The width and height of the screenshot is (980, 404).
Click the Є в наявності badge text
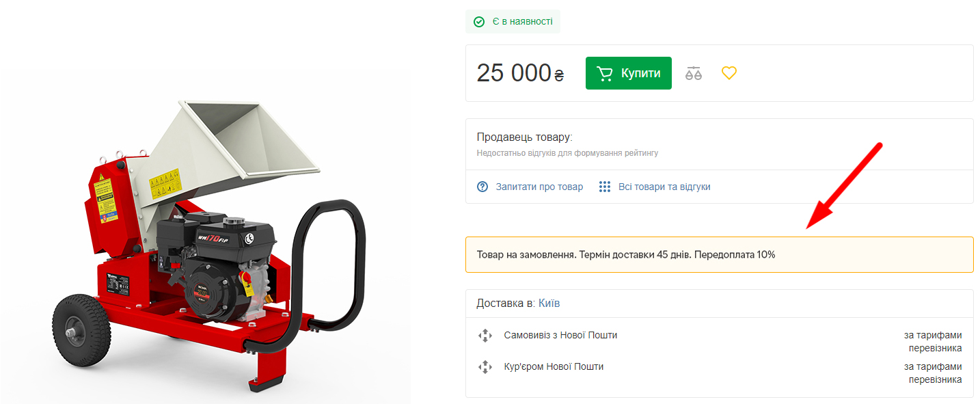(522, 22)
